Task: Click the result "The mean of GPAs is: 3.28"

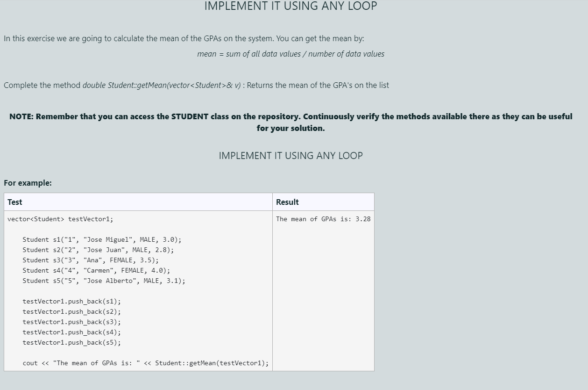Action: tap(323, 219)
